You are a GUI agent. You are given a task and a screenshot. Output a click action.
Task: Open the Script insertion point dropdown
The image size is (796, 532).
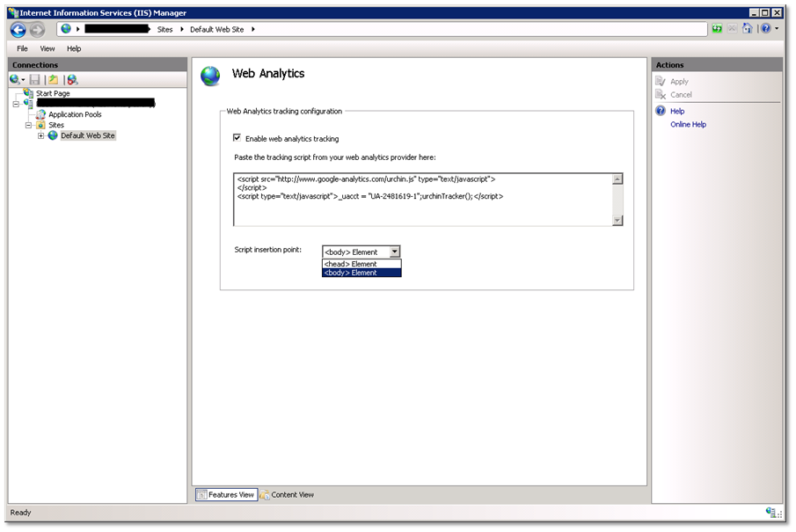point(395,251)
